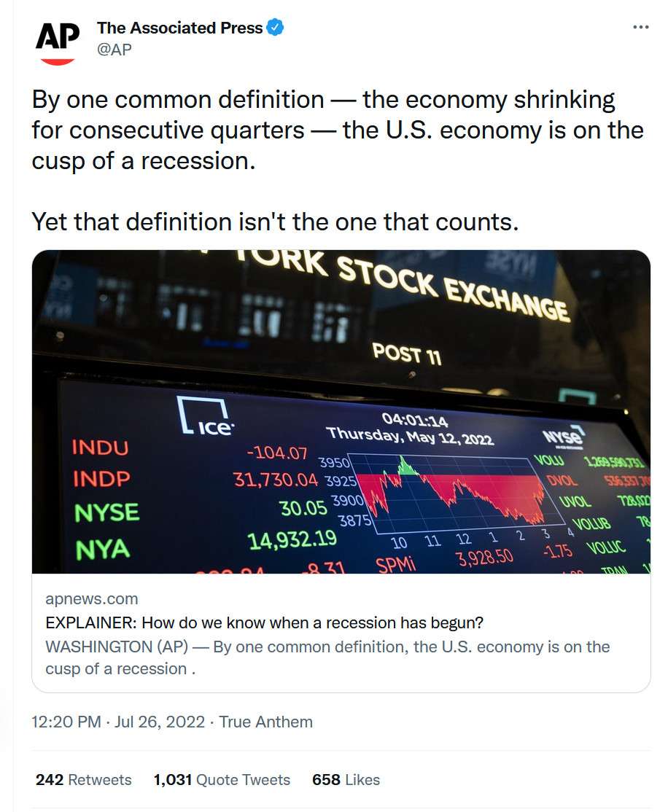The width and height of the screenshot is (668, 812).
Task: Click the @AP handle
Action: pyautogui.click(x=114, y=49)
